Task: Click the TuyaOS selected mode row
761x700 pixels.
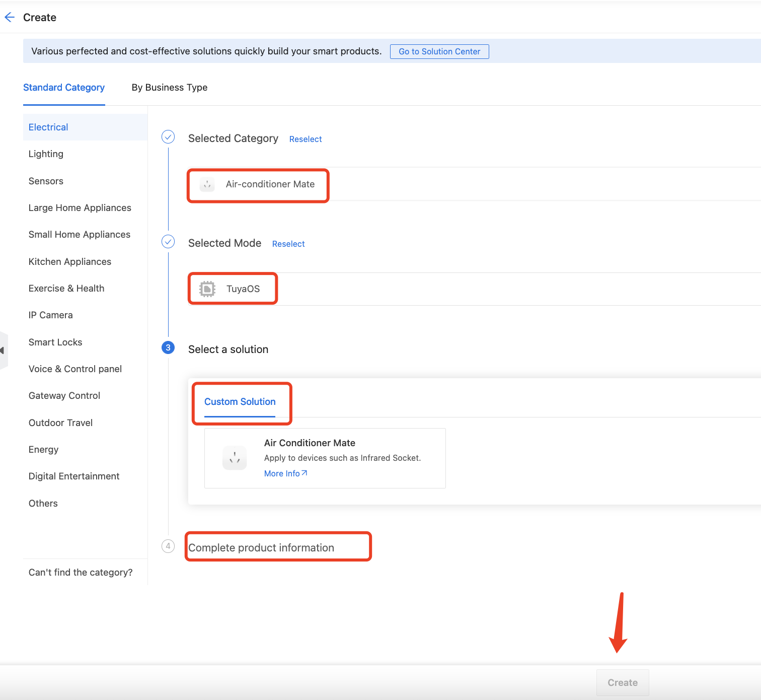Action: point(474,289)
